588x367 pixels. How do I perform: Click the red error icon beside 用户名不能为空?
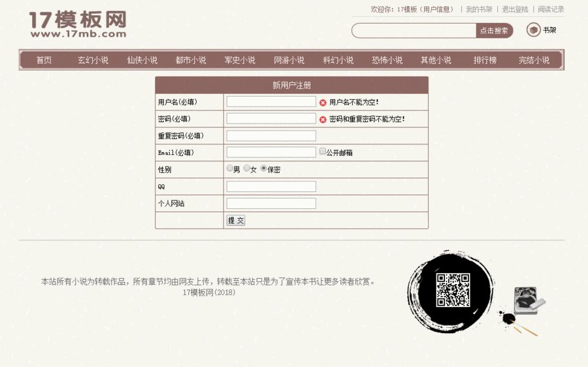pyautogui.click(x=323, y=103)
